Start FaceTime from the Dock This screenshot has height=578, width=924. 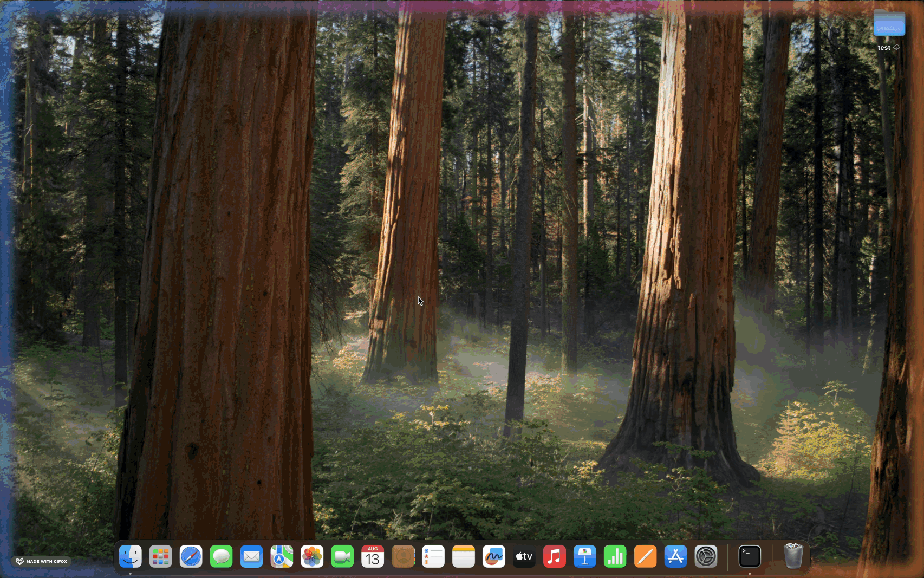pos(342,556)
